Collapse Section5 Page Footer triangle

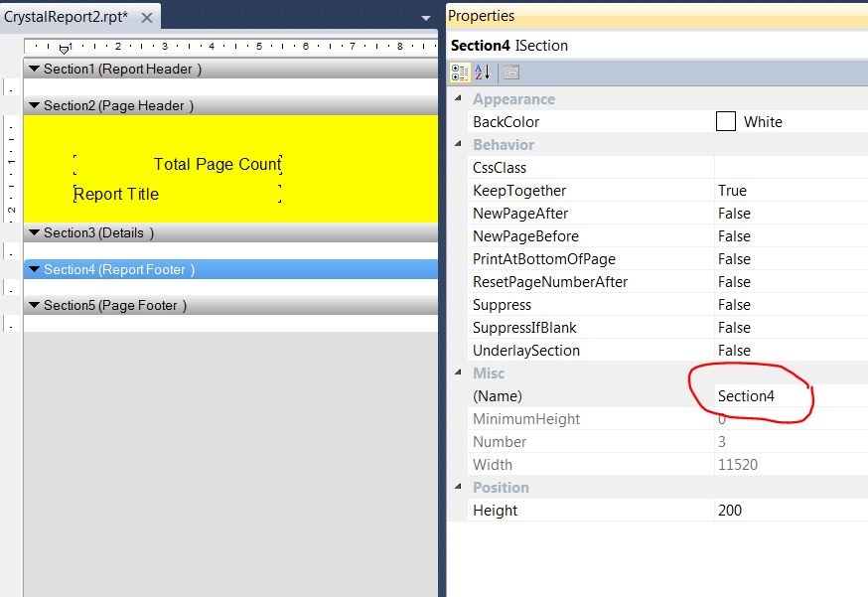tap(35, 305)
